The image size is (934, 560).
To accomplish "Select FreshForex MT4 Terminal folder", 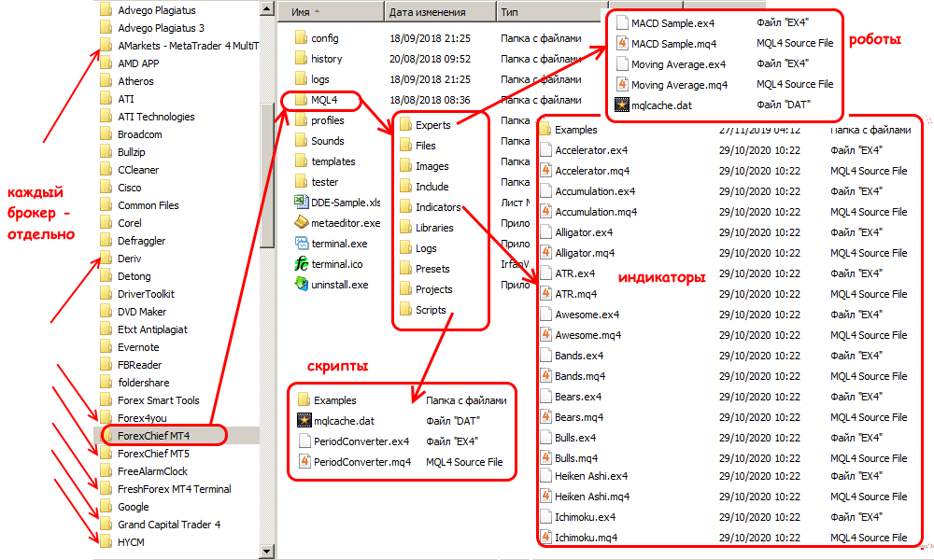I will click(x=174, y=489).
